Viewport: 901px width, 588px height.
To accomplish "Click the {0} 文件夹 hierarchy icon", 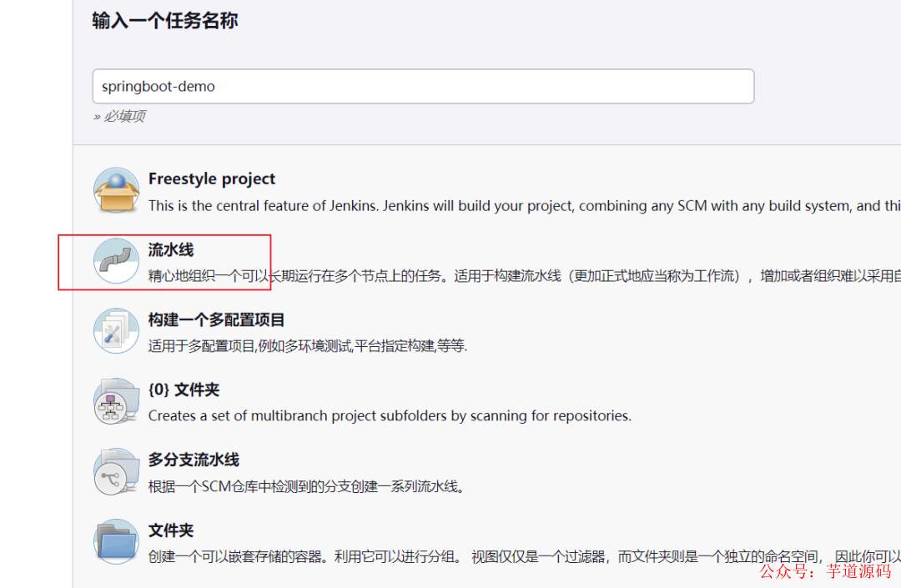I will click(x=117, y=401).
